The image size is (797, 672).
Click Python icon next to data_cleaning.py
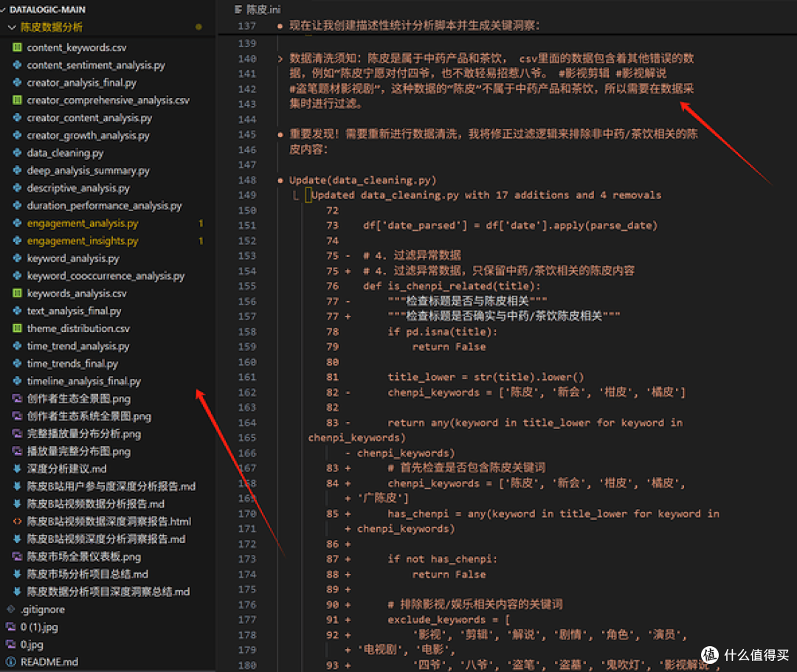pos(17,153)
